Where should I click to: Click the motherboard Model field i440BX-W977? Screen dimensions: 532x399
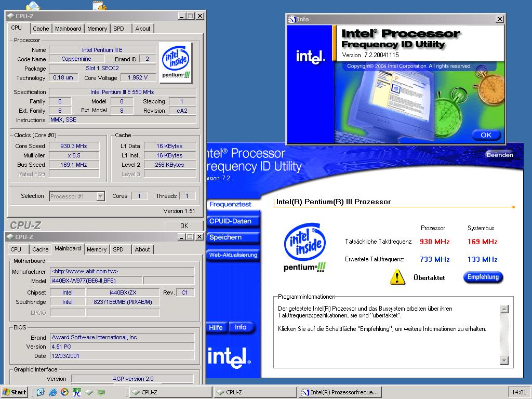click(96, 281)
